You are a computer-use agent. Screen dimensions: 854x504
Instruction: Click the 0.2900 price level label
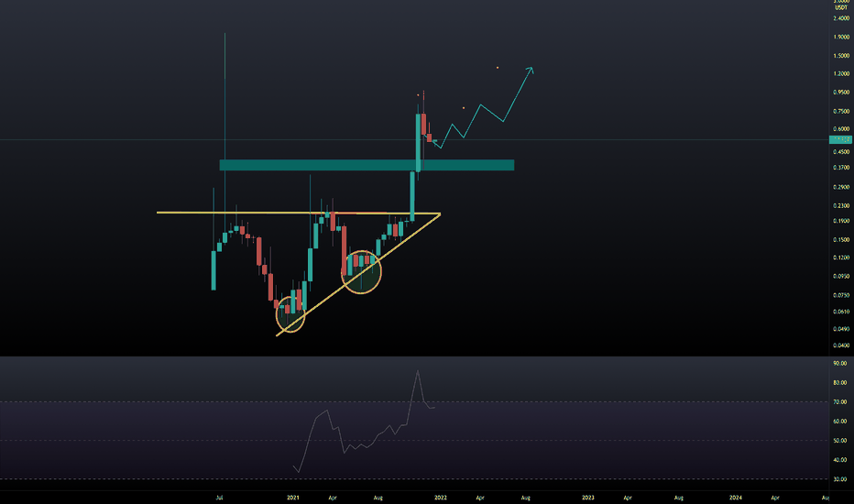pos(841,187)
